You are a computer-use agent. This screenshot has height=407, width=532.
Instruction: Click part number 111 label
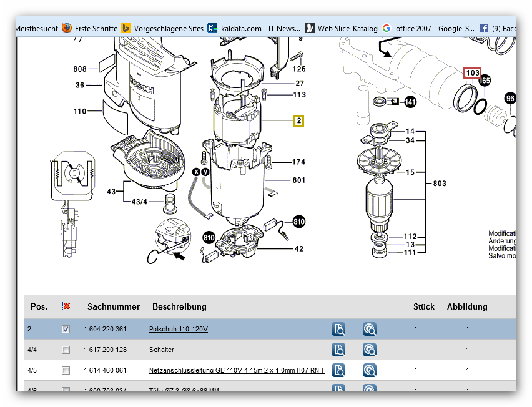click(x=410, y=252)
